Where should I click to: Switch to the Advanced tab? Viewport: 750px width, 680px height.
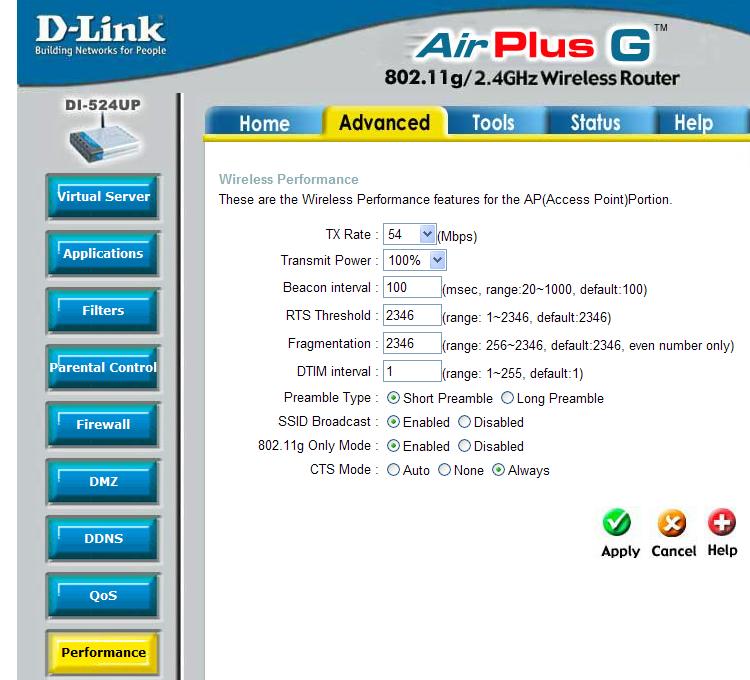click(x=385, y=122)
